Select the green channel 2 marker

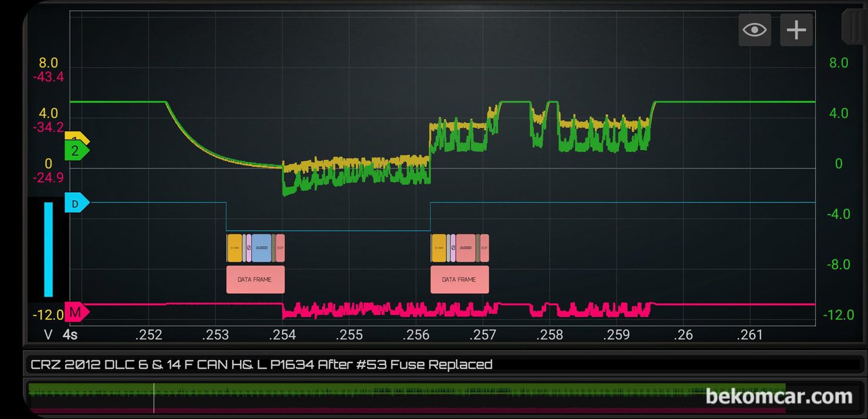point(76,151)
